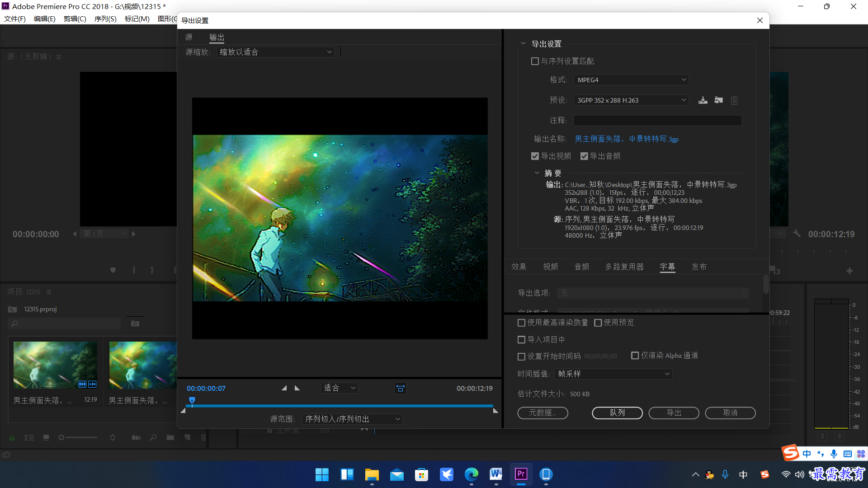Click the Export button

(674, 413)
